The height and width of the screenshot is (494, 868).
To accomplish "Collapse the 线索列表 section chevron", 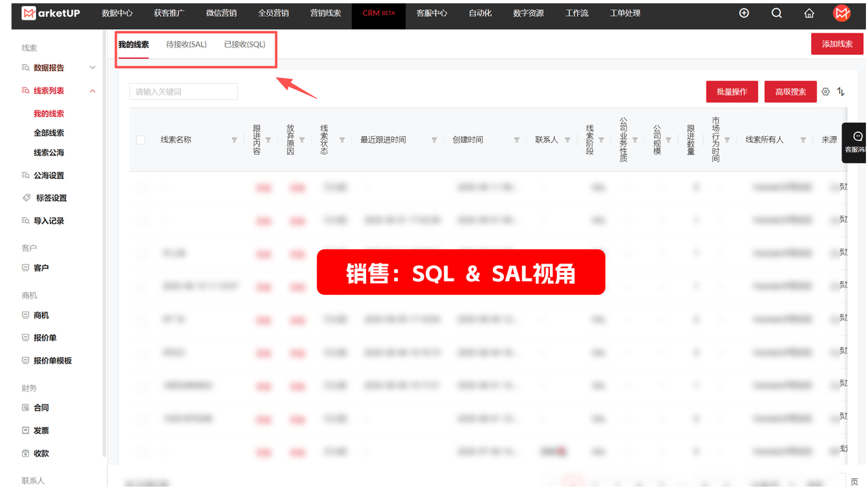I will coord(92,90).
